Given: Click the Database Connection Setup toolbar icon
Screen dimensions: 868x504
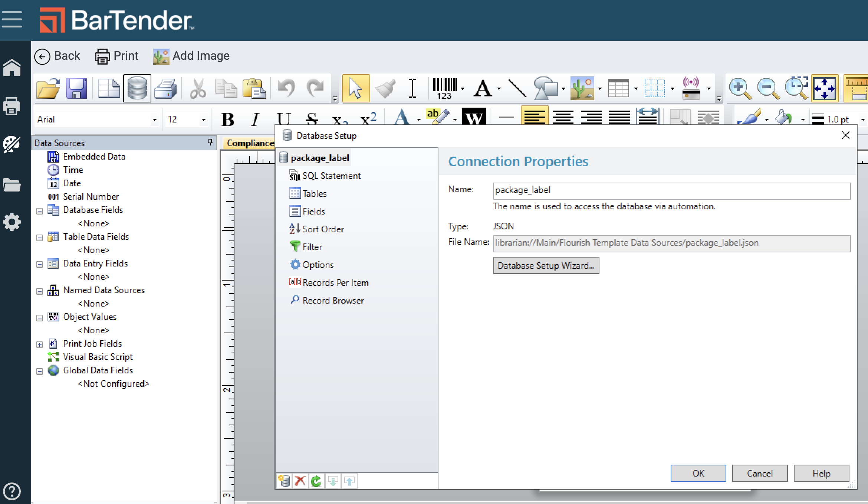Looking at the screenshot, I should coord(137,88).
